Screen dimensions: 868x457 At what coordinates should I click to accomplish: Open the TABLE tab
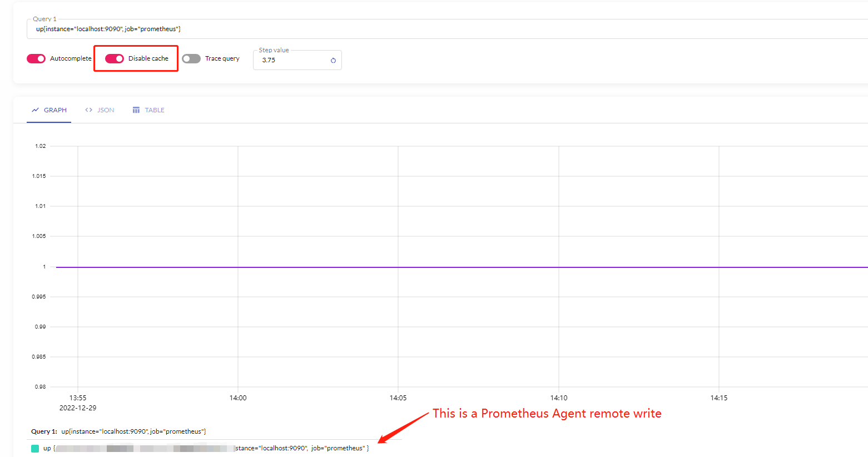[153, 110]
